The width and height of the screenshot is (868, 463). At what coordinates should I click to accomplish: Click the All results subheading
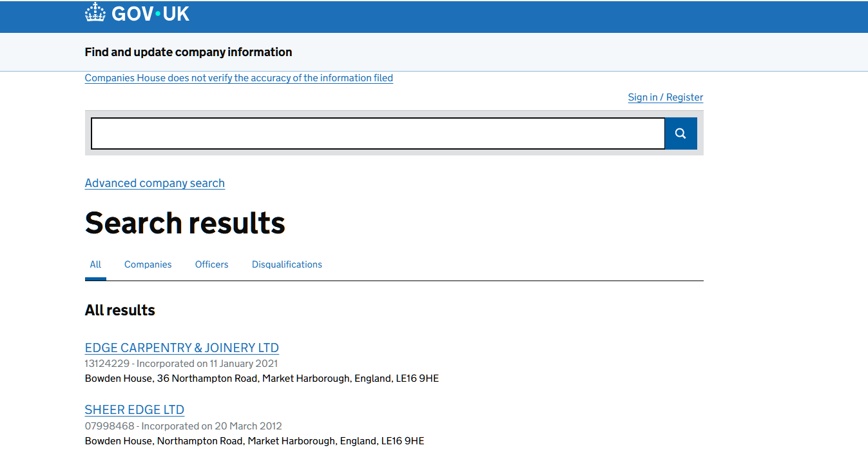120,310
